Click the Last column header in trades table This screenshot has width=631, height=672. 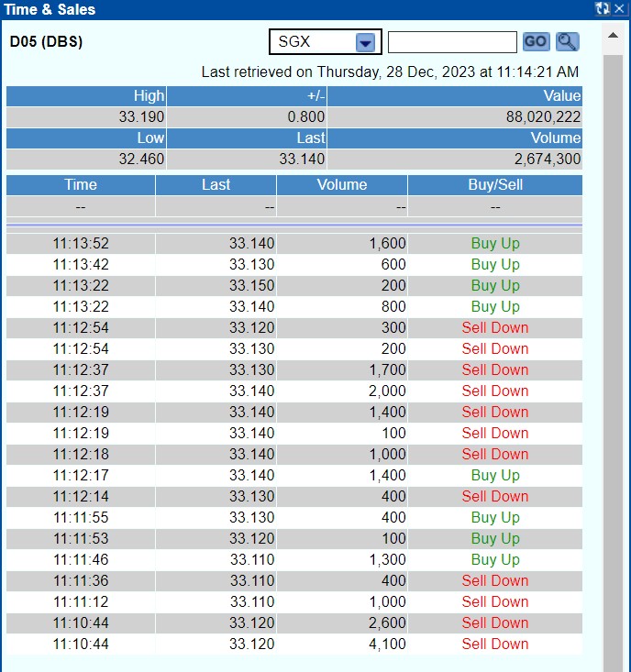[x=216, y=184]
